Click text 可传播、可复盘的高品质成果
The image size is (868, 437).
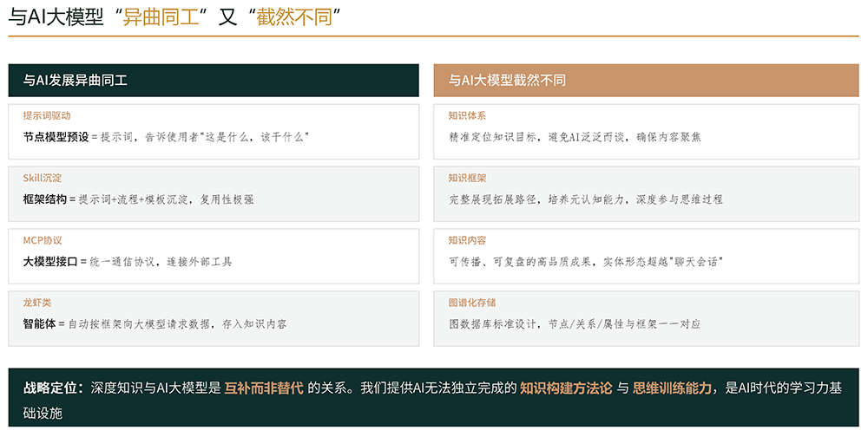point(520,262)
